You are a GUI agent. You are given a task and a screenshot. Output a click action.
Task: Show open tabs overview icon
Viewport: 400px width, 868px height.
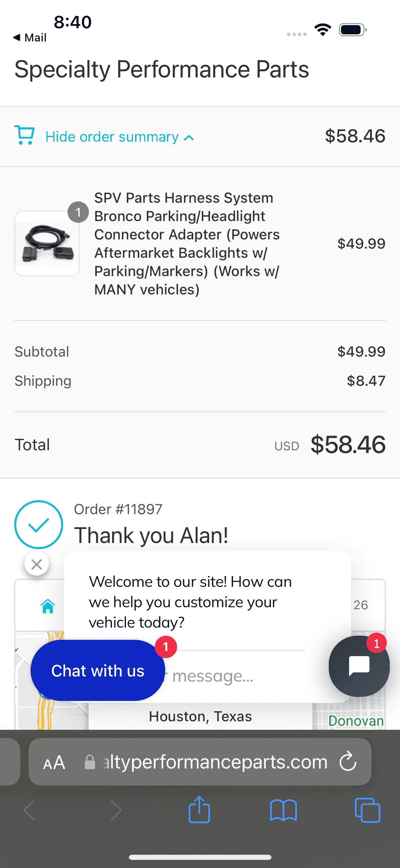(x=367, y=810)
